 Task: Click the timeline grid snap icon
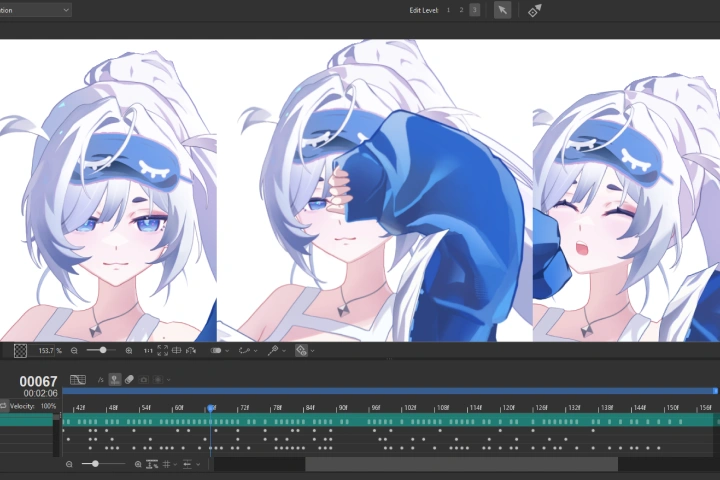(167, 464)
